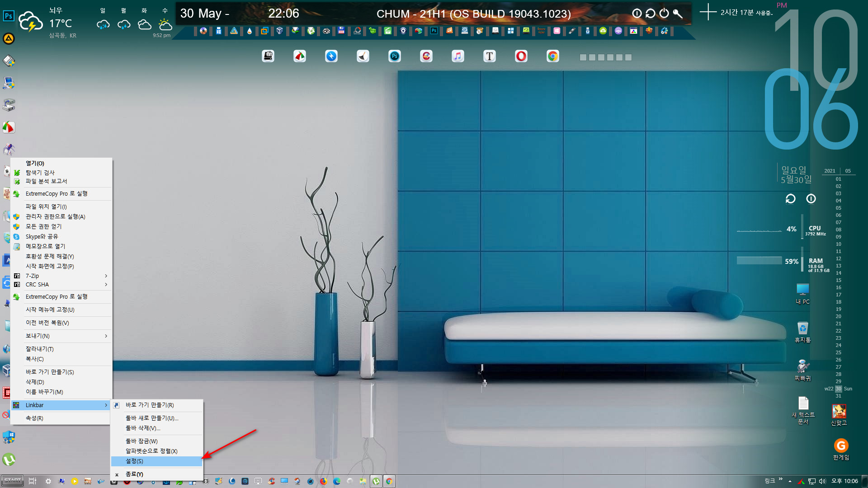The height and width of the screenshot is (488, 868).
Task: Choose 툴바 새로 만들기(U)...
Action: click(x=156, y=418)
